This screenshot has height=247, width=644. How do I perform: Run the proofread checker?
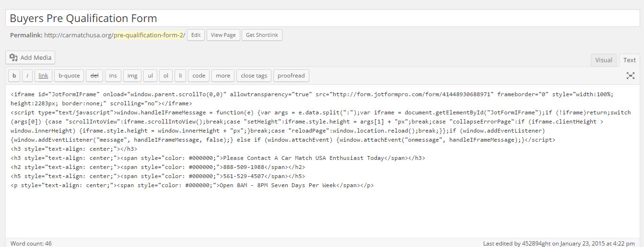point(291,76)
